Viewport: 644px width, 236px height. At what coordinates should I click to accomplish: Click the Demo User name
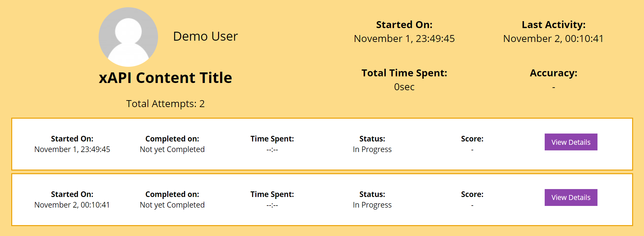pos(205,36)
